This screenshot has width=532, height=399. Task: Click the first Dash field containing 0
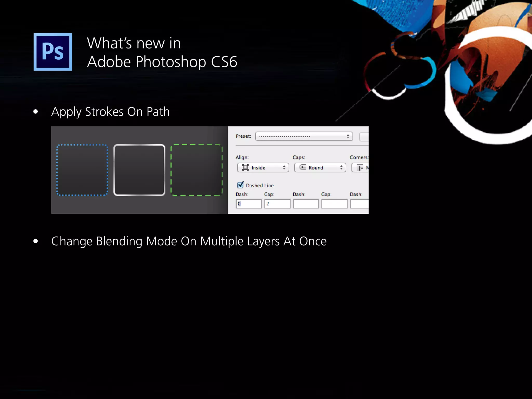click(249, 204)
